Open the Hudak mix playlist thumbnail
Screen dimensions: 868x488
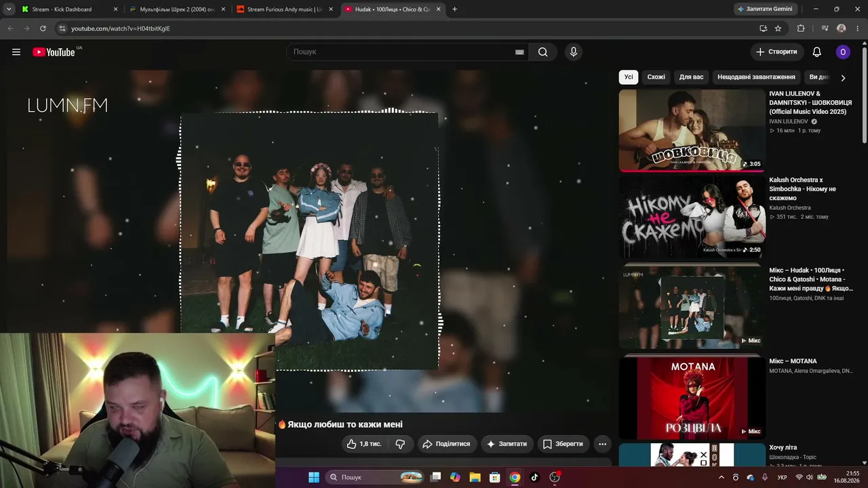692,307
